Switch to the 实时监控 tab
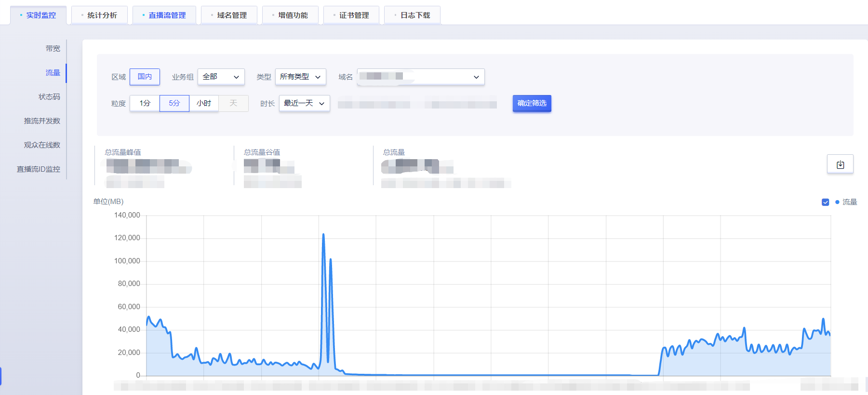 (38, 15)
